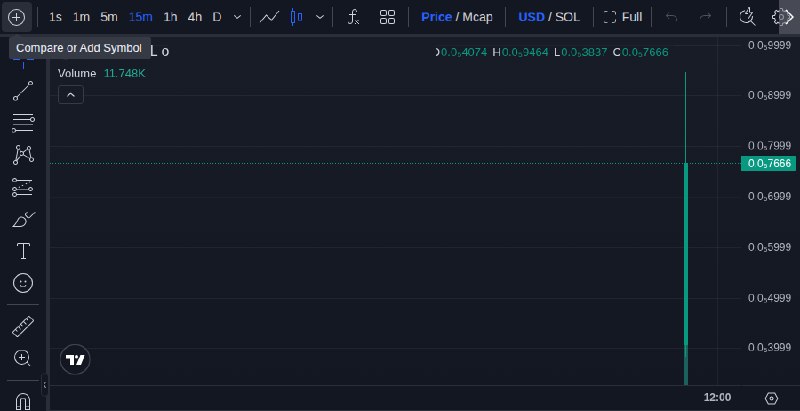This screenshot has height=411, width=800.
Task: Expand the timeframe interval dropdown
Action: (237, 17)
